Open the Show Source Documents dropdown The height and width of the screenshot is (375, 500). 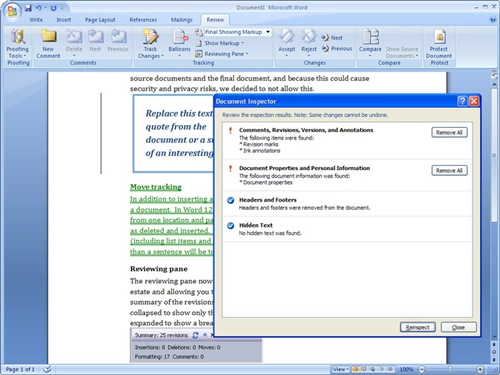coord(402,52)
